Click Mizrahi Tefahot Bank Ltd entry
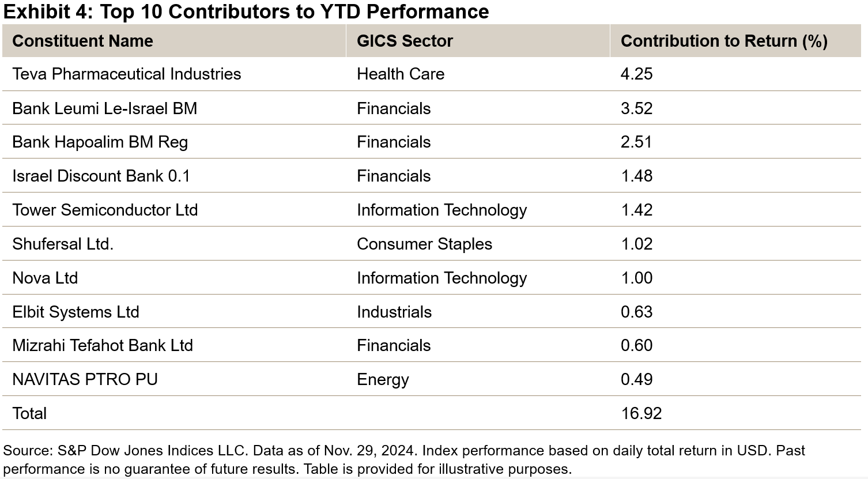Image resolution: width=868 pixels, height=479 pixels. pos(103,345)
